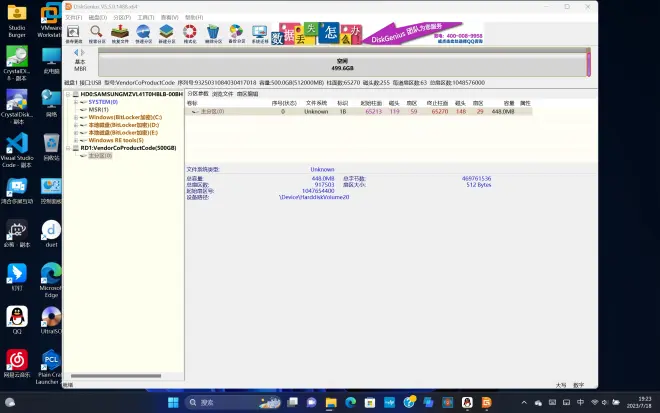Click the Backup Partition icon
Viewport: 660px width, 413px height.
[236, 34]
